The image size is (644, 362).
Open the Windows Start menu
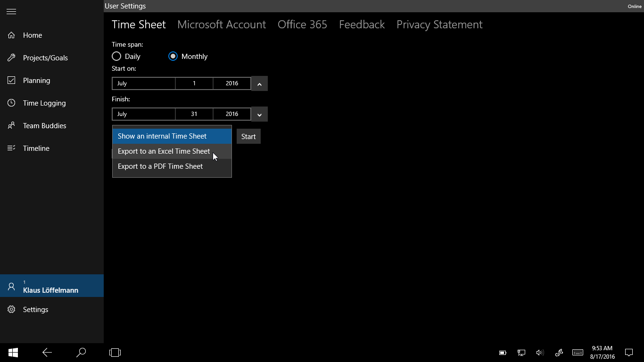click(x=13, y=353)
